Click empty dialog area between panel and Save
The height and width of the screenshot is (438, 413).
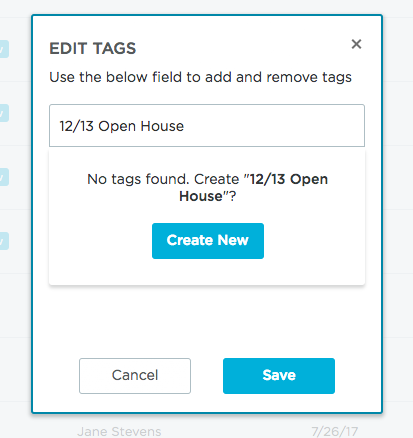[x=207, y=320]
